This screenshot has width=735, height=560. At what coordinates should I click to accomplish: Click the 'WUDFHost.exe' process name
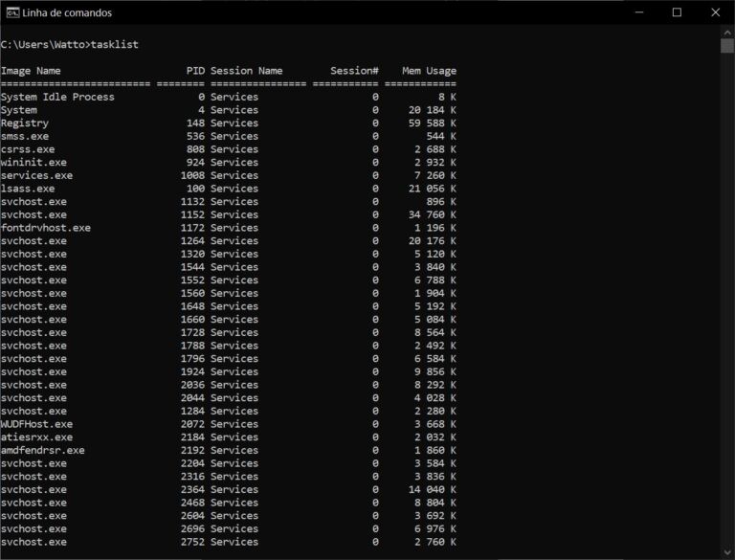pyautogui.click(x=37, y=424)
